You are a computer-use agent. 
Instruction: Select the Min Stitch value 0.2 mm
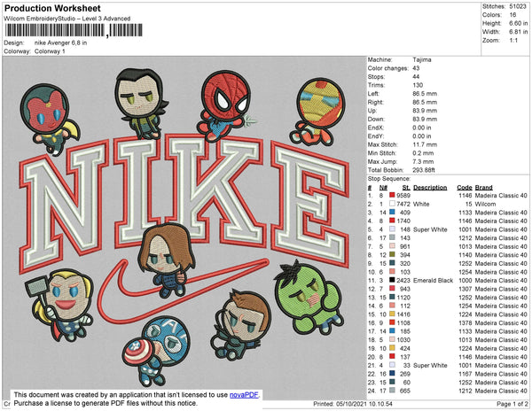point(423,153)
